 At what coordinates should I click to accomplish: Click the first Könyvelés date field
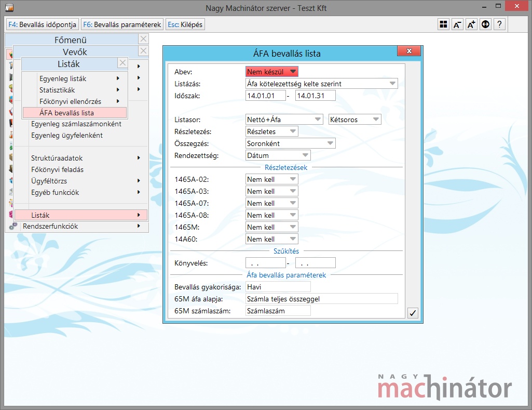pyautogui.click(x=265, y=263)
